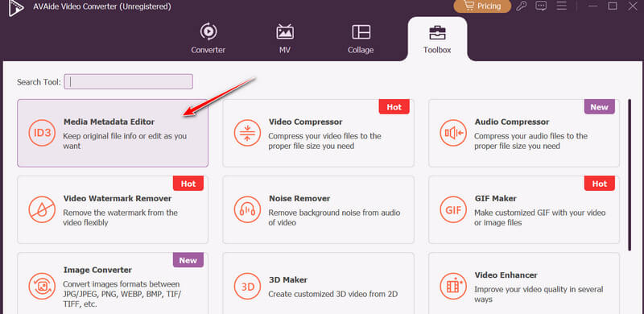Screen dimensions: 644x314
Task: Click the Video Compressor title text
Action: 306,122
